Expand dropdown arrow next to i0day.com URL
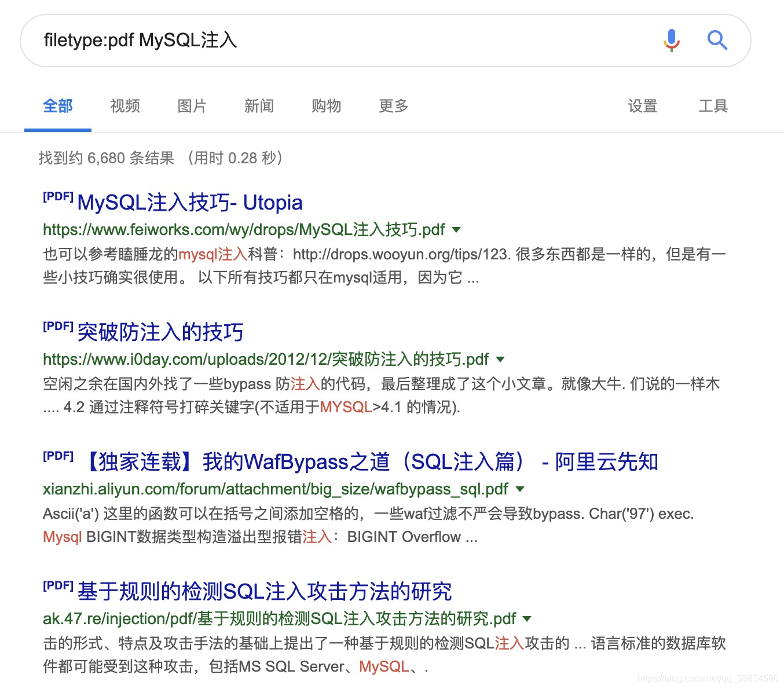 [x=500, y=360]
